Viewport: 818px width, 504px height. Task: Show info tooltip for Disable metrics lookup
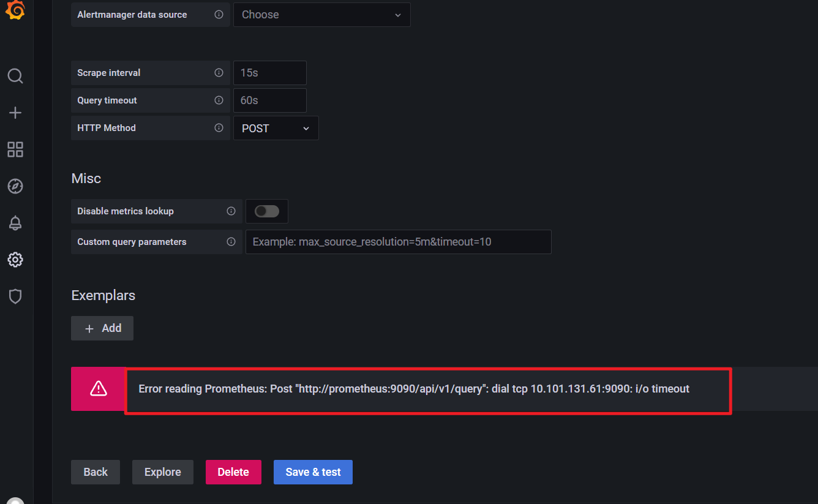[231, 211]
